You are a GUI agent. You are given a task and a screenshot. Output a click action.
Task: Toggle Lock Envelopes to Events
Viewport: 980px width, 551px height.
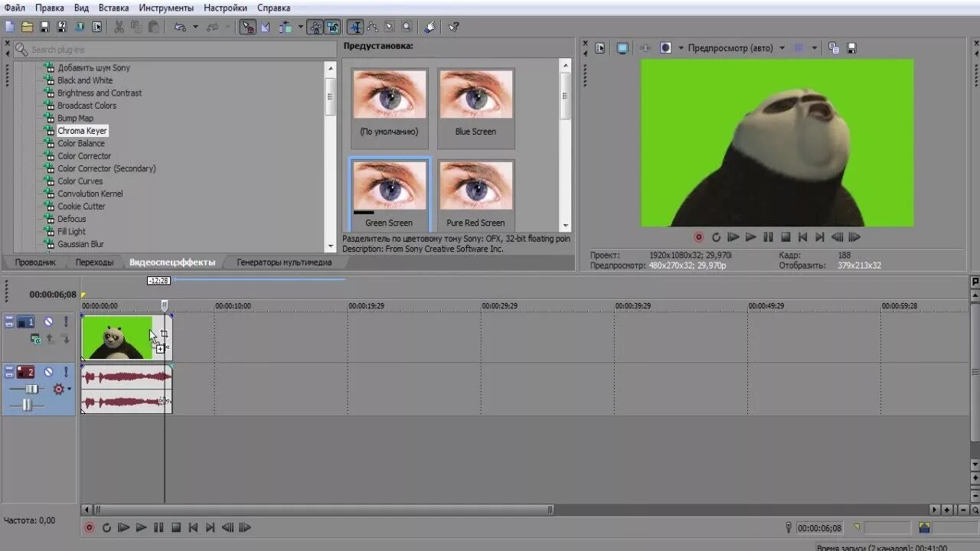tap(315, 27)
